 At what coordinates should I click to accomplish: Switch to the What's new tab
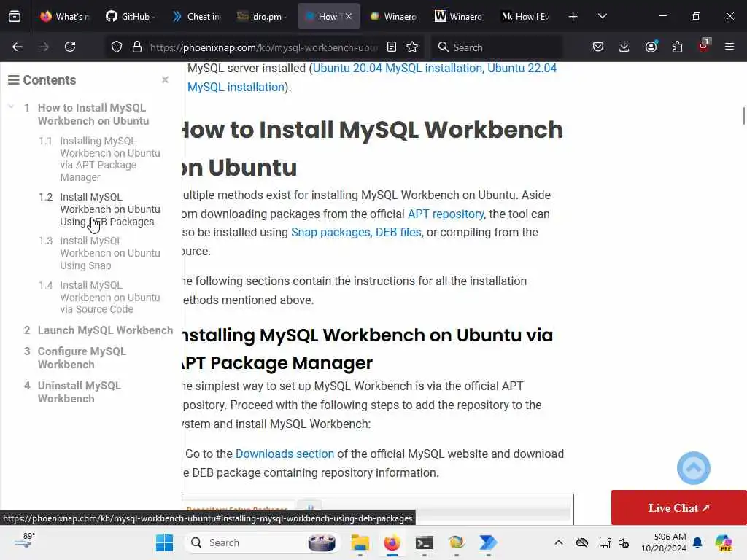coord(65,17)
